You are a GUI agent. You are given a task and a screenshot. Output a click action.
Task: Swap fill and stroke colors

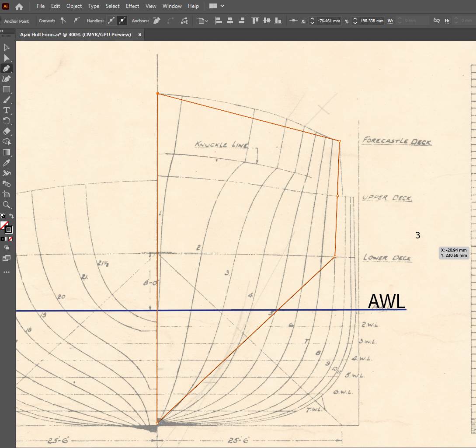pyautogui.click(x=12, y=216)
